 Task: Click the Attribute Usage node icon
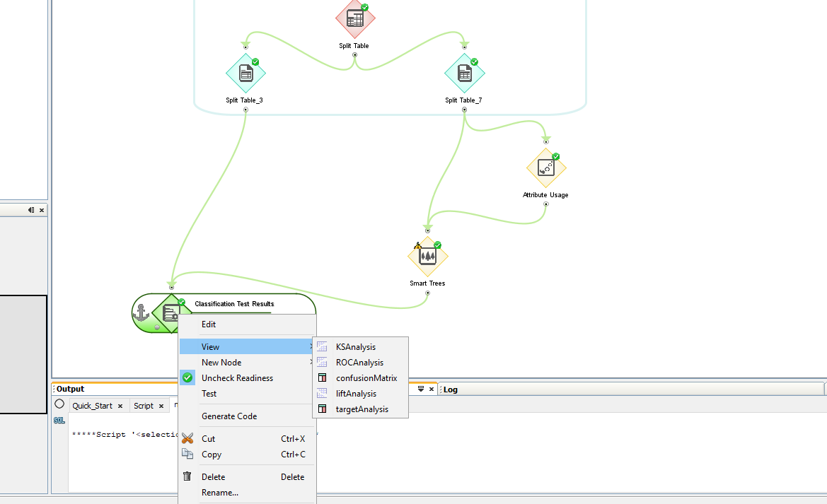tap(545, 168)
